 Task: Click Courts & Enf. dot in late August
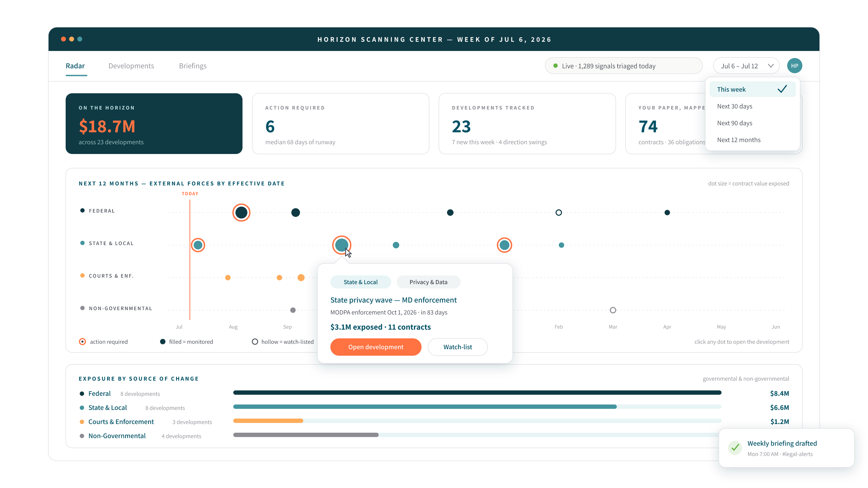tap(279, 278)
